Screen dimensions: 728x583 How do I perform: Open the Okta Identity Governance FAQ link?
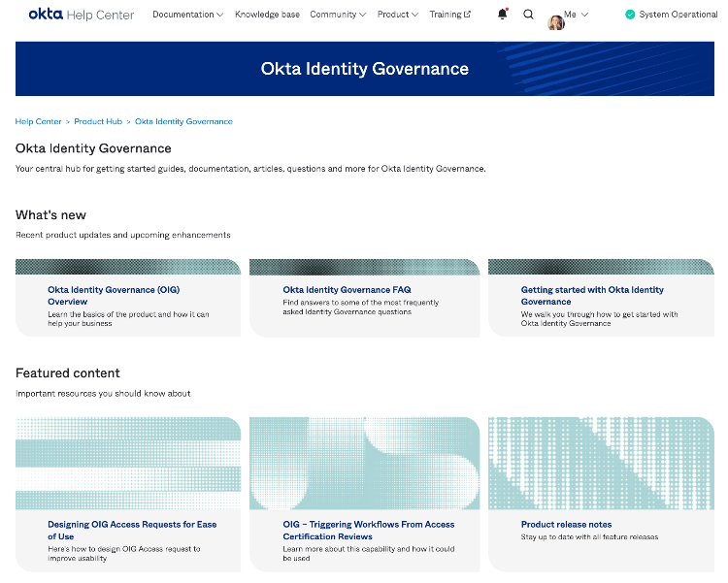coord(347,289)
